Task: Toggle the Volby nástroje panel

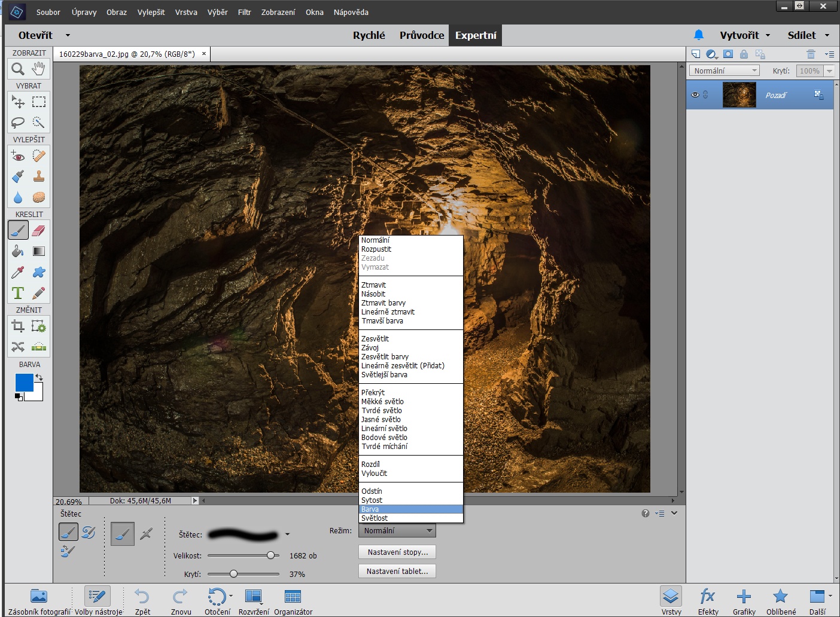Action: 98,600
